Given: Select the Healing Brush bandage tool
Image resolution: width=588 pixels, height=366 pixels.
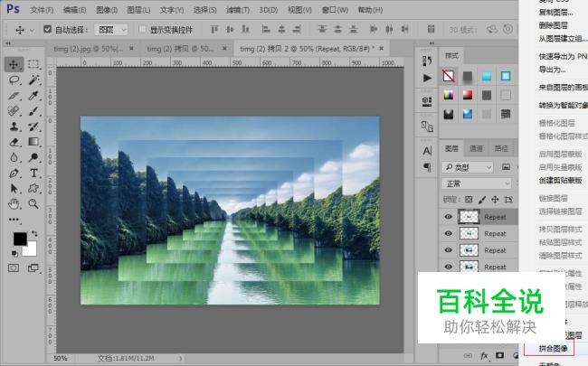Looking at the screenshot, I should [14, 111].
